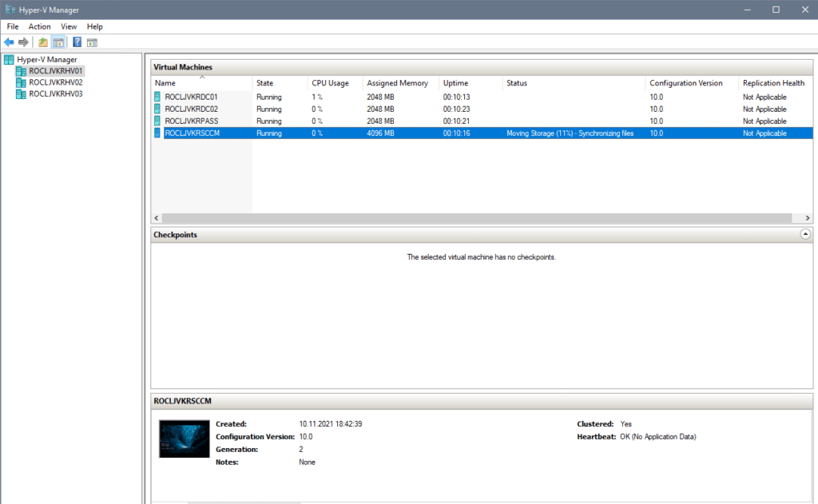Sort by the Uptime column header
Screen dimensions: 818x504
[x=471, y=83]
